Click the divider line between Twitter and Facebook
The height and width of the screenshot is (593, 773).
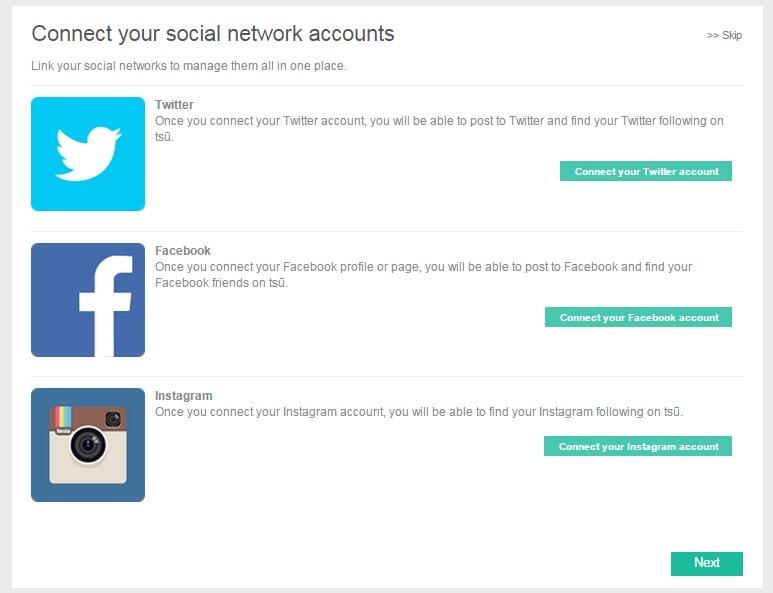[387, 231]
